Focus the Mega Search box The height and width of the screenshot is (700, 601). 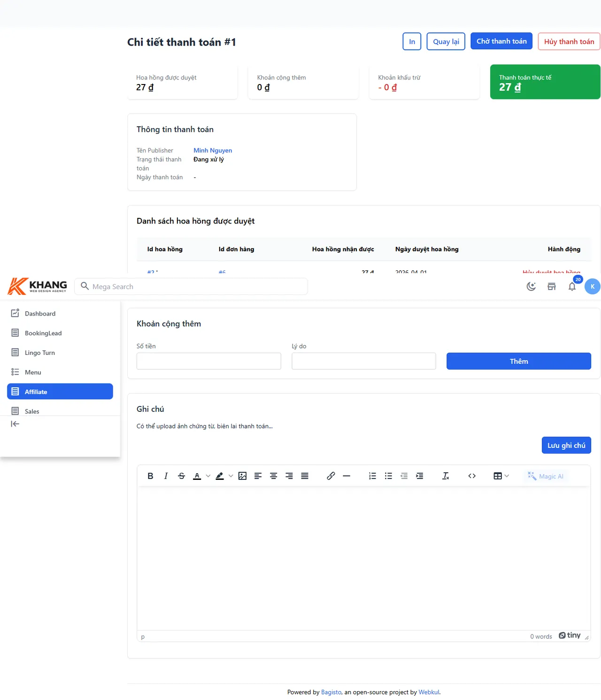(x=191, y=286)
